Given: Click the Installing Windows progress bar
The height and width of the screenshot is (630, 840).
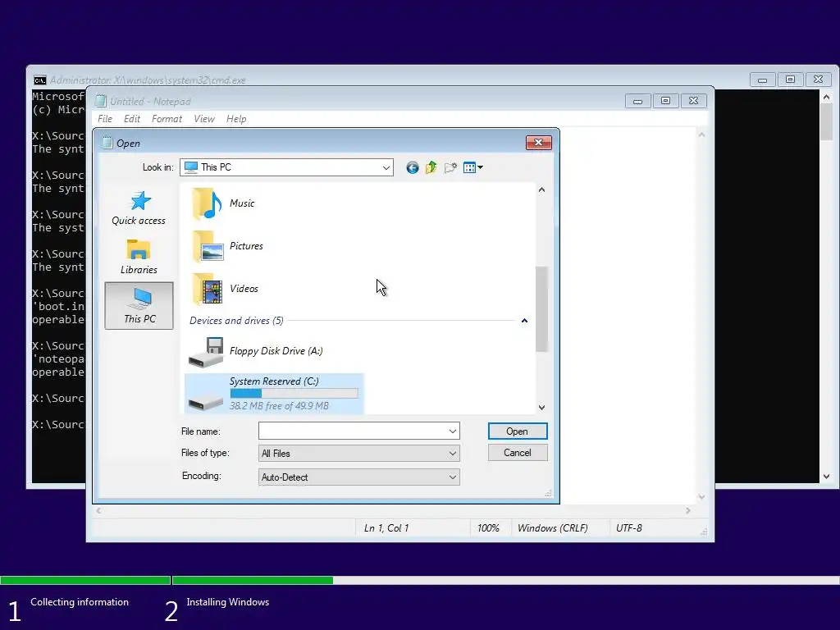Looking at the screenshot, I should pyautogui.click(x=505, y=580).
